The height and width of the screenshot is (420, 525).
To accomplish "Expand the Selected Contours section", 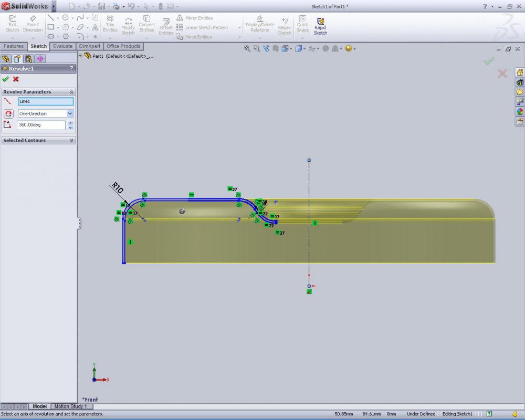I will pos(71,141).
